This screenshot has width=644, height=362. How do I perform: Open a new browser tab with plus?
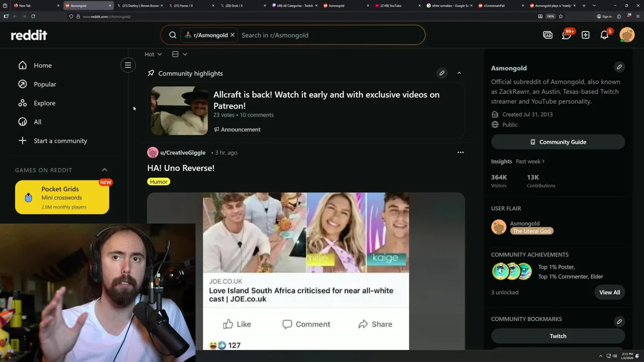point(584,6)
